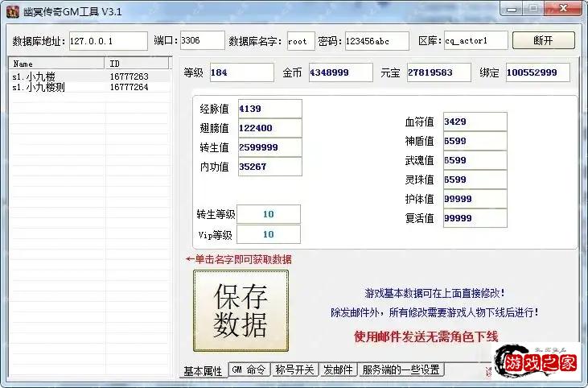588x388 pixels.
Task: Click the 内功值 field showing 35267
Action: coord(270,167)
